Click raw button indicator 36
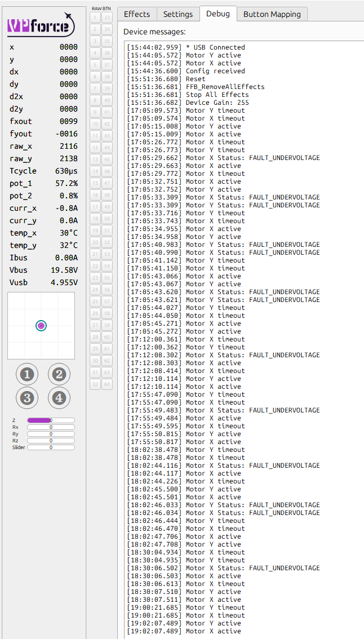This screenshot has height=639, width=364. 107,53
